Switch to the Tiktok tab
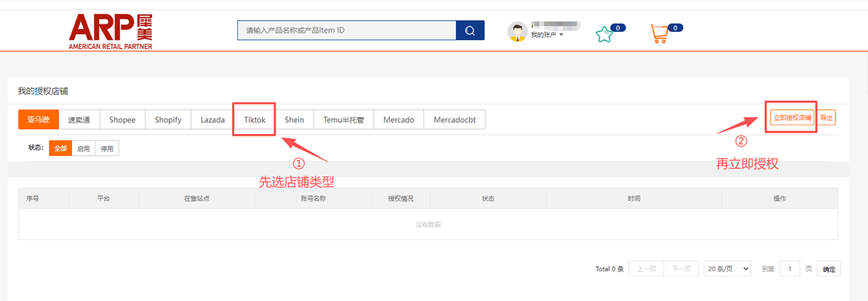Image resolution: width=868 pixels, height=301 pixels. point(255,119)
